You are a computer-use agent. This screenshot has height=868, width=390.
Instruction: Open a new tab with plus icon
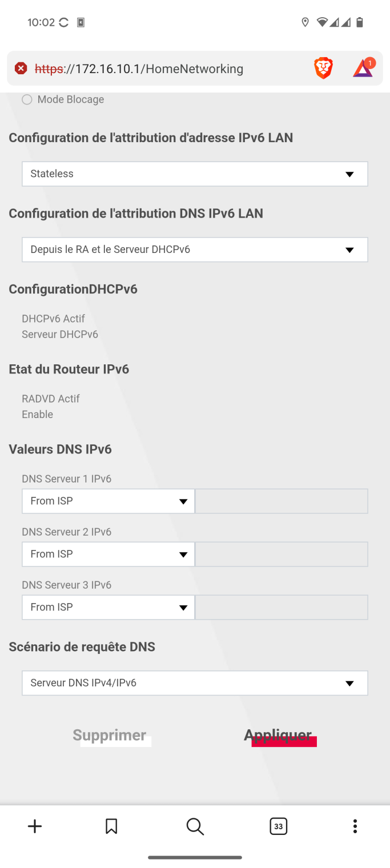pos(35,826)
